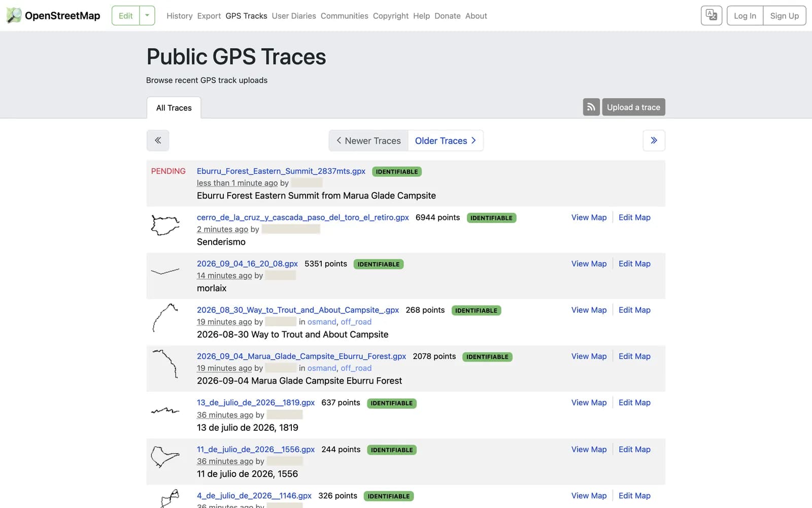Click IDENTIFIABLE badge on 5351 points trace
This screenshot has width=812, height=508.
[379, 264]
